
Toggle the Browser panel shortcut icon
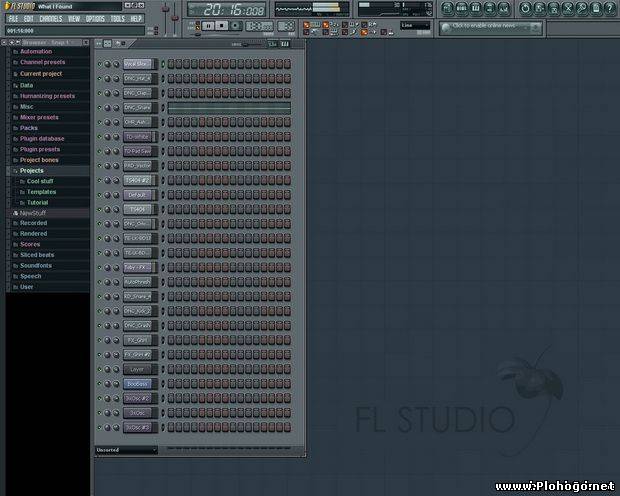(490, 8)
